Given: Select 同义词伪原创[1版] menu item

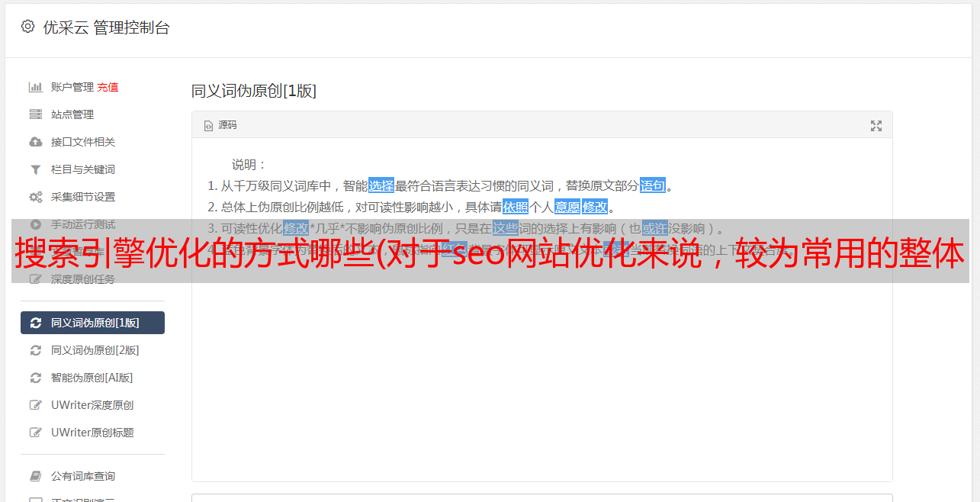Looking at the screenshot, I should click(92, 323).
